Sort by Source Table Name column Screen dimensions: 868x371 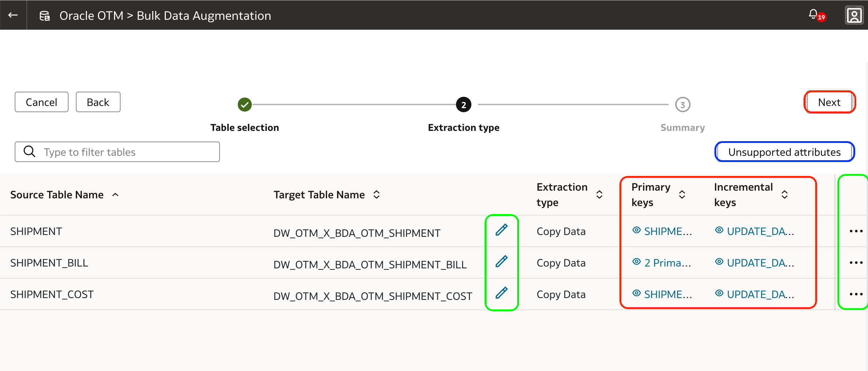tap(115, 195)
